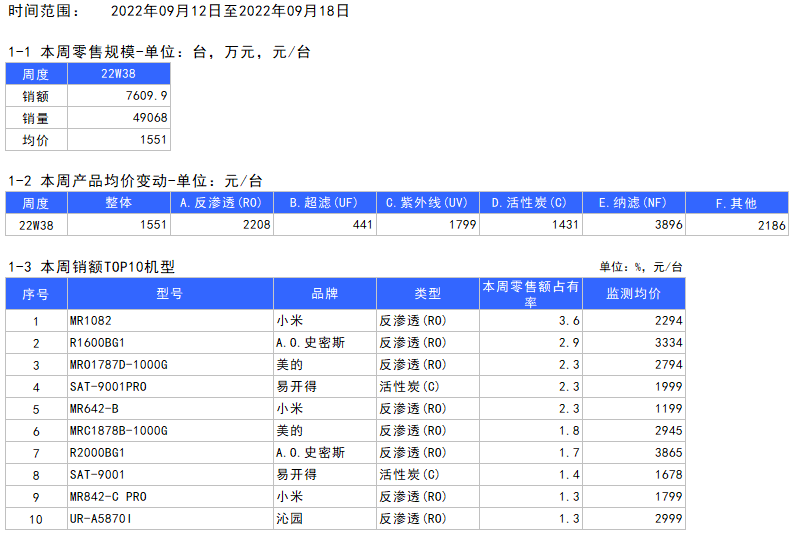Click the share value 1.8
796x539 pixels.
(x=569, y=431)
